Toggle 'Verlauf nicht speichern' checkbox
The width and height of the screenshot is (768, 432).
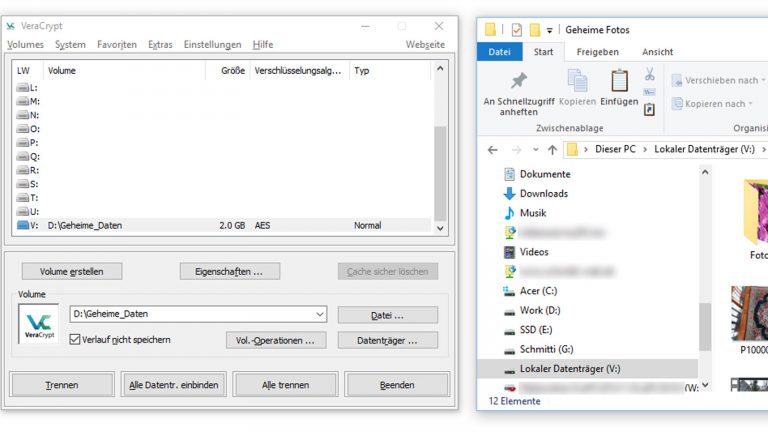pos(74,339)
